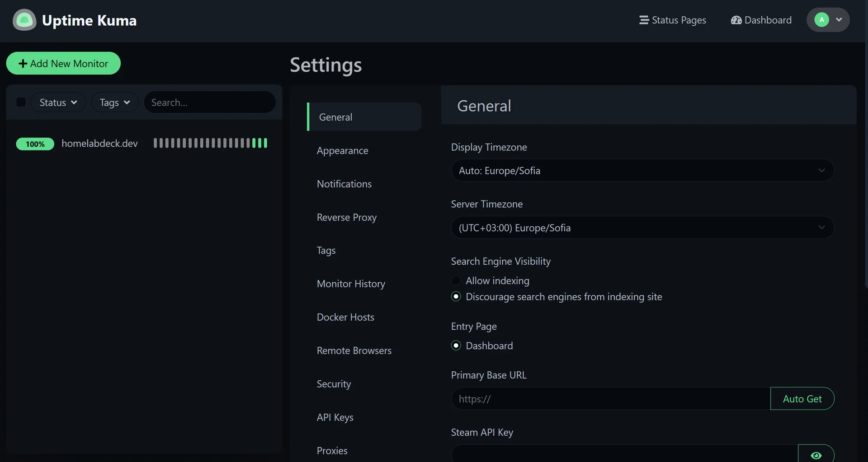Click the monitor search field

[x=210, y=103]
